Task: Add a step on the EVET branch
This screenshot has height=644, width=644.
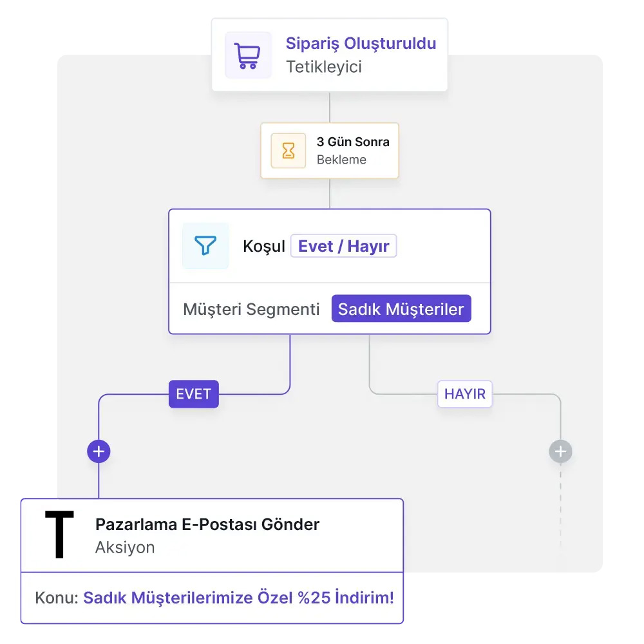Action: 99,451
